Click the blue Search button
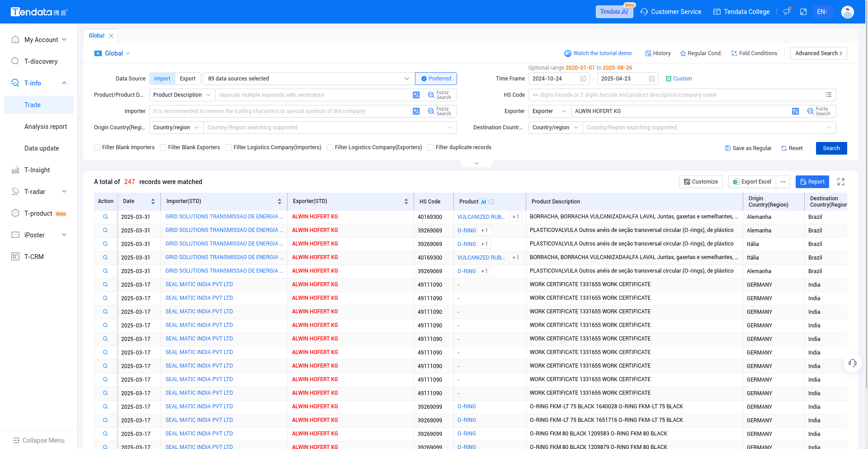The width and height of the screenshot is (868, 449). click(x=831, y=148)
